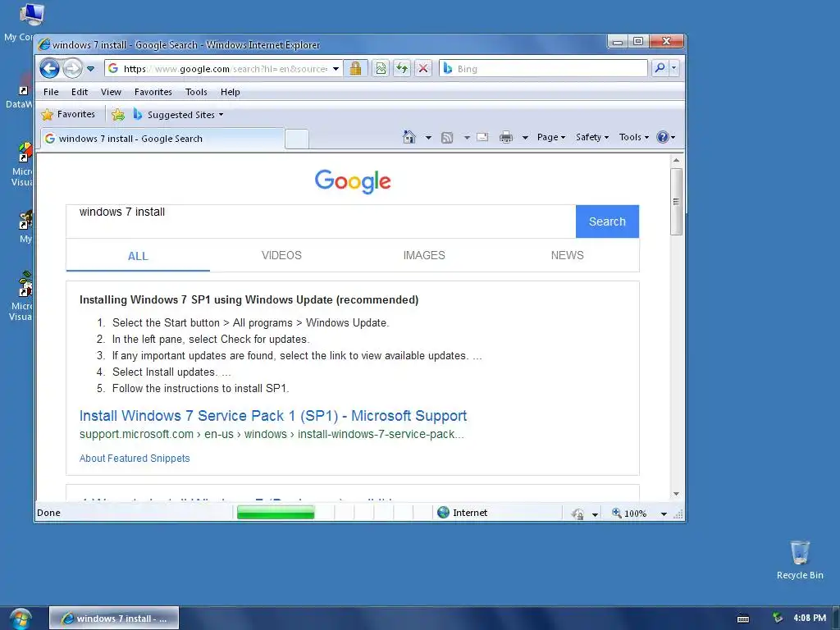
Task: Switch to the IMAGES results tab
Action: tap(424, 256)
